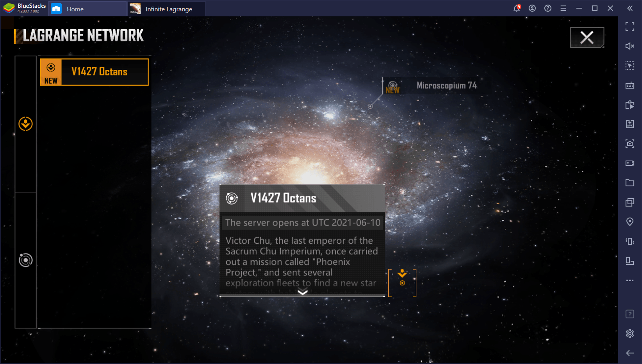The height and width of the screenshot is (364, 642).
Task: Open BlueStacks help question icon
Action: [x=548, y=8]
